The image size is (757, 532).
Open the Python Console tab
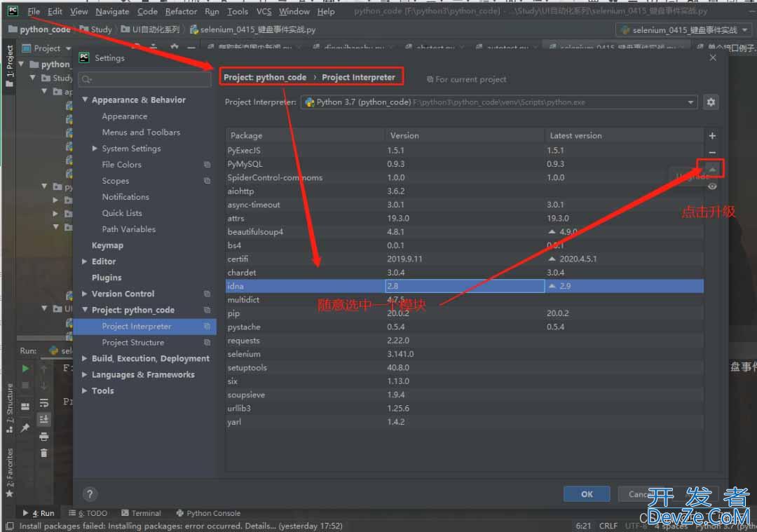209,513
